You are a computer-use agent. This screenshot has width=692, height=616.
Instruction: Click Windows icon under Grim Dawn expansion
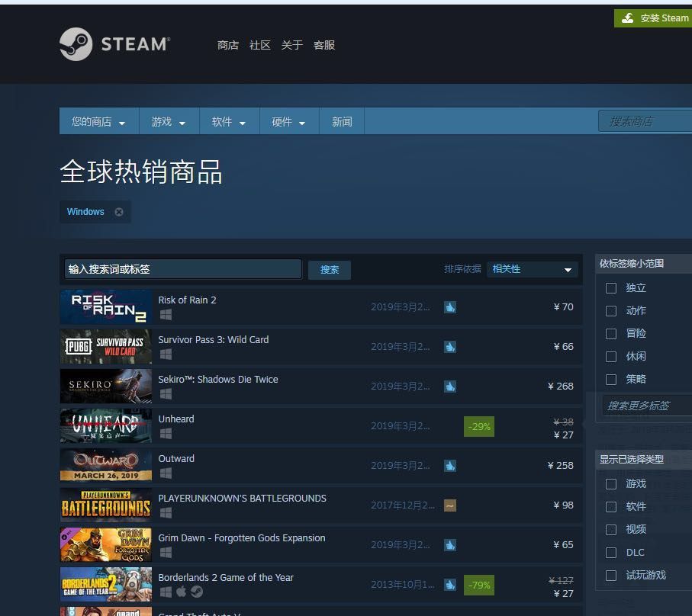(x=166, y=553)
